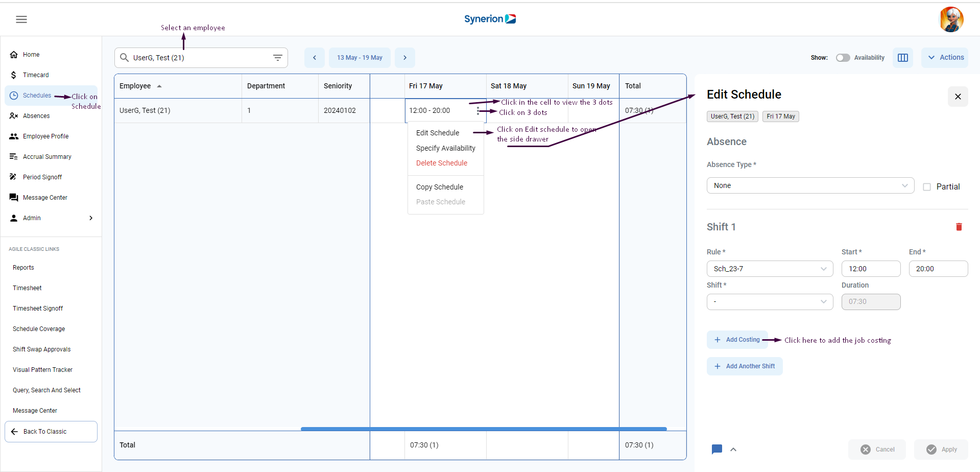Click the Cancel button
980x472 pixels.
[x=877, y=450]
